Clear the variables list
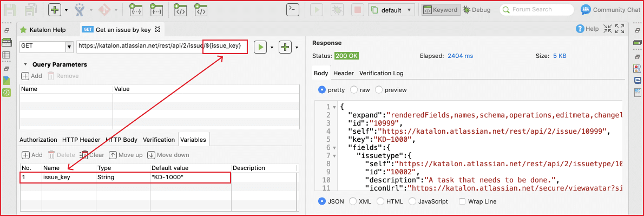This screenshot has height=216, width=644. (x=93, y=155)
